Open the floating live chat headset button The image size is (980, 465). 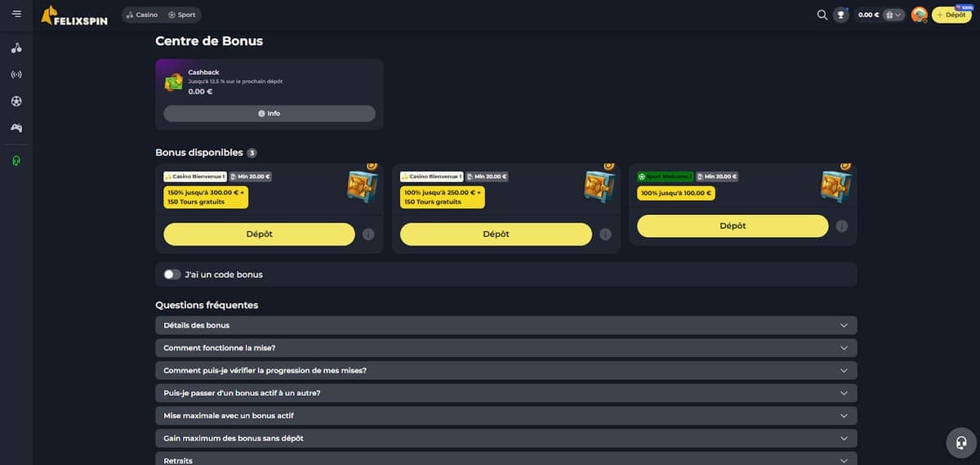point(961,442)
